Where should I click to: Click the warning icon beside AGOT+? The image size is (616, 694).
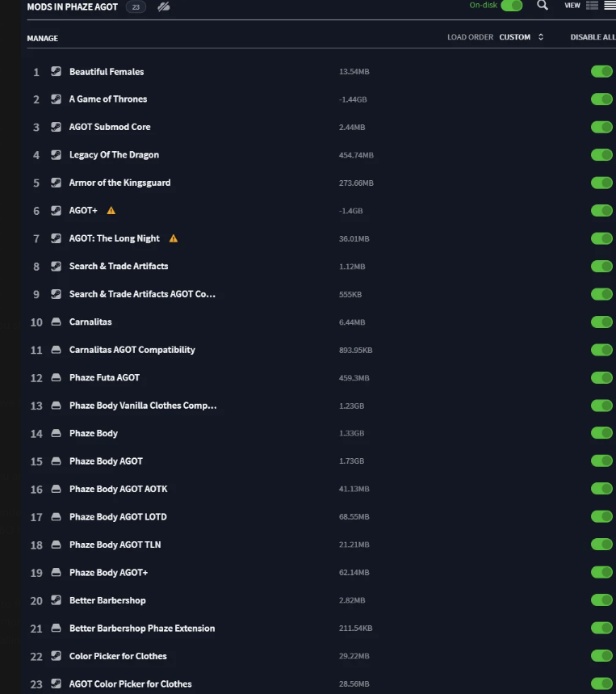pyautogui.click(x=111, y=211)
